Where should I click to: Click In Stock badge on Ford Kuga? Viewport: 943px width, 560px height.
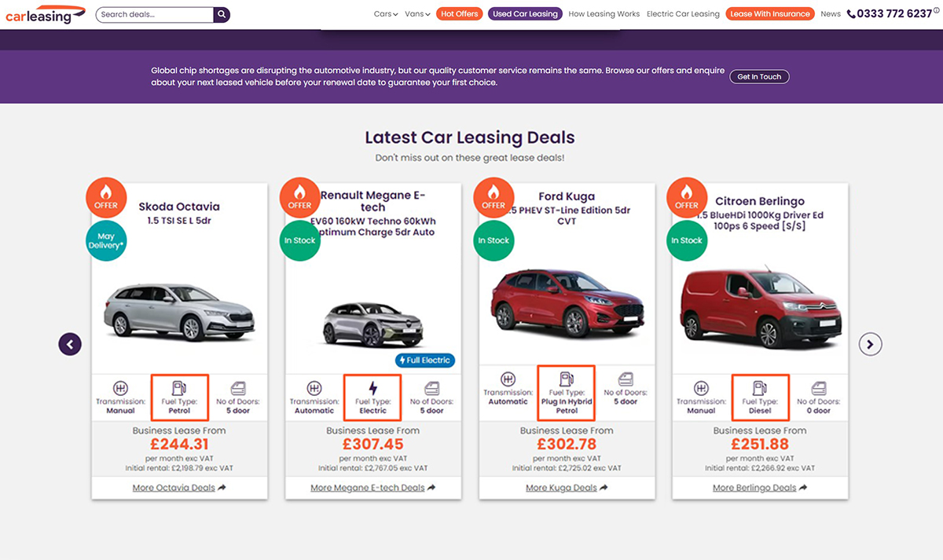[x=494, y=240]
